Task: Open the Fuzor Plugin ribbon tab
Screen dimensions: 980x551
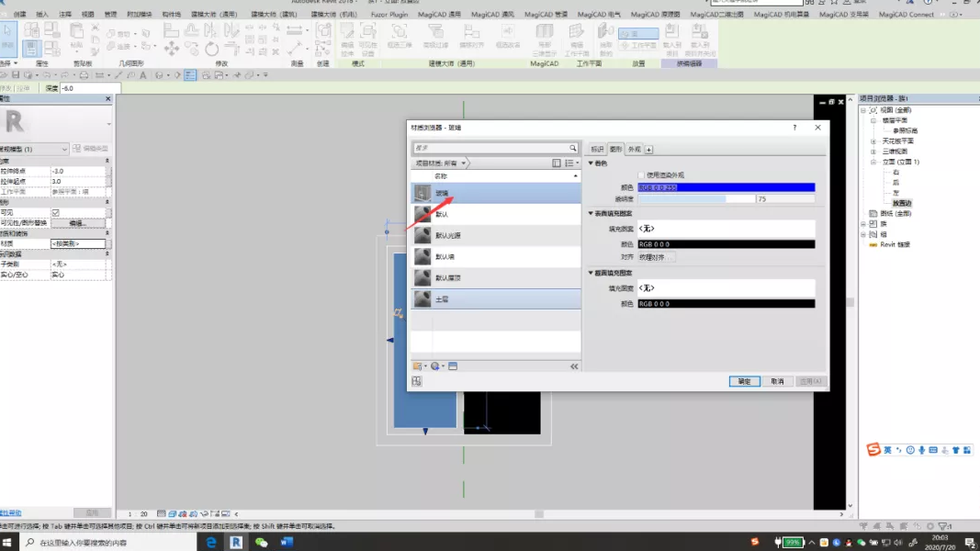Action: tap(389, 14)
